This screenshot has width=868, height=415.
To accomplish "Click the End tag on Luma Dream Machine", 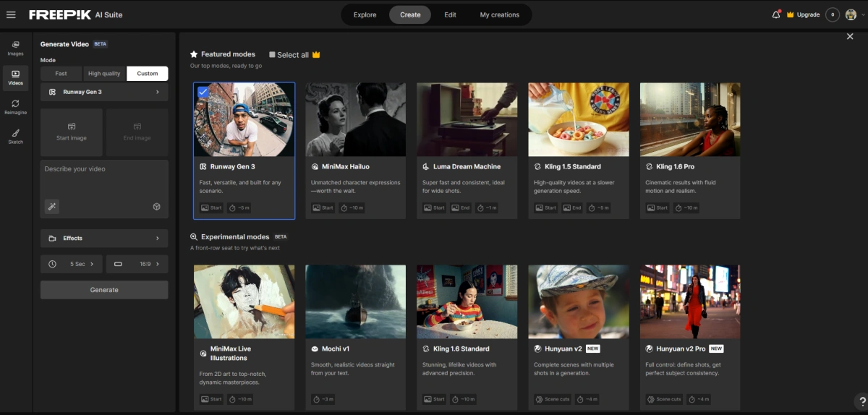I will tap(460, 208).
